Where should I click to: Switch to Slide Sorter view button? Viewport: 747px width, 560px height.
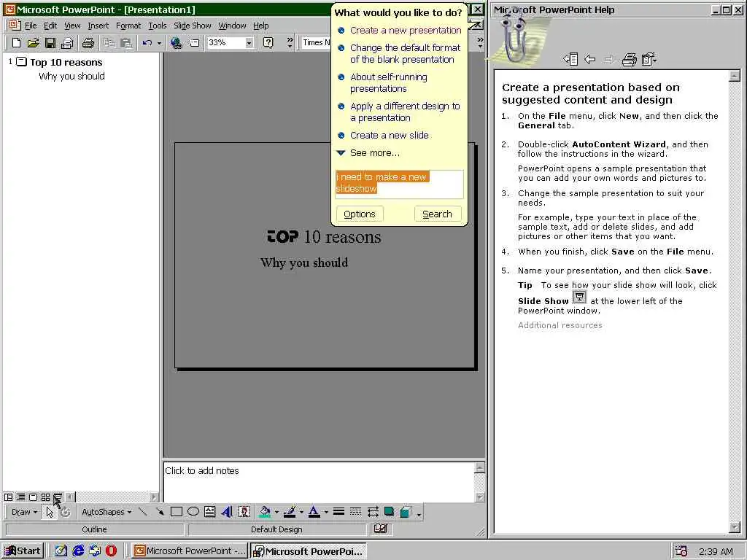[46, 497]
